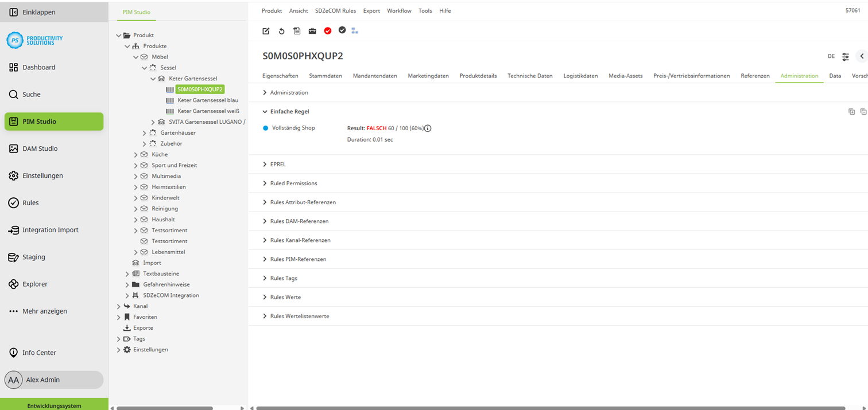Screen dimensions: 868x410
Task: Open the filter sliders icon near the DE label
Action: (x=845, y=56)
